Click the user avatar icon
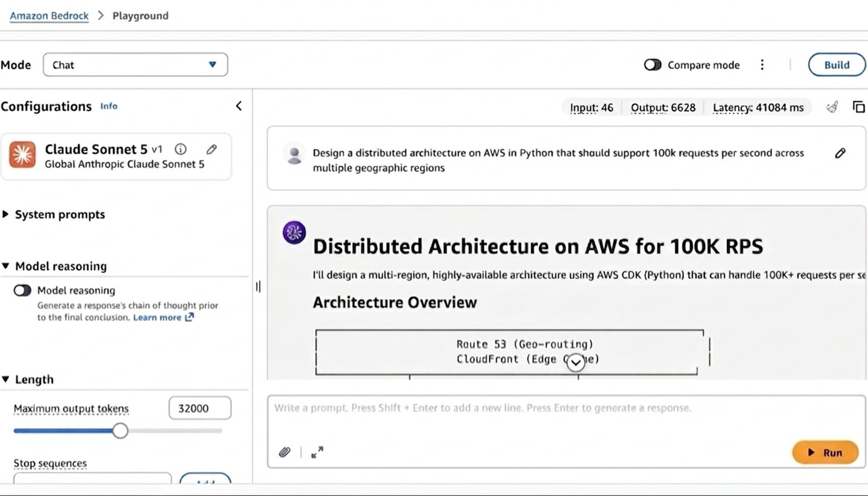Screen dimensions: 868x496 point(294,154)
